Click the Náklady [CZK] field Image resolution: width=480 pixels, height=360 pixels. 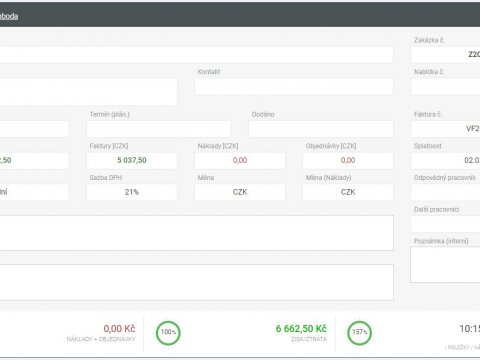(x=240, y=161)
